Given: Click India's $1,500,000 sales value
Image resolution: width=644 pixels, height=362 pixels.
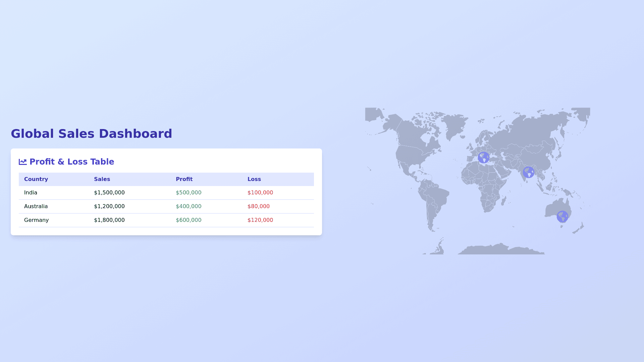Looking at the screenshot, I should tap(109, 193).
